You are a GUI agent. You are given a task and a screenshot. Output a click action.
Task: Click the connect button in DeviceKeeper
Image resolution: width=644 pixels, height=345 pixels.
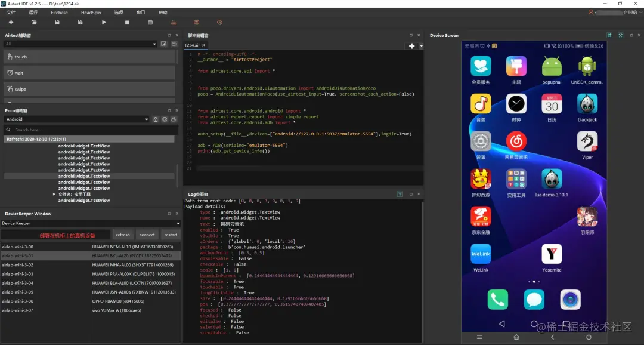pyautogui.click(x=147, y=235)
